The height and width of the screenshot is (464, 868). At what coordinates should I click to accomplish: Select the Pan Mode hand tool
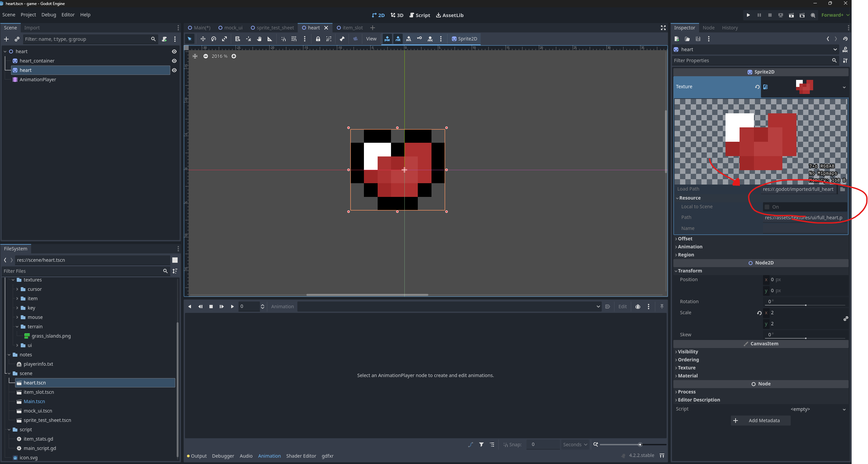point(259,39)
